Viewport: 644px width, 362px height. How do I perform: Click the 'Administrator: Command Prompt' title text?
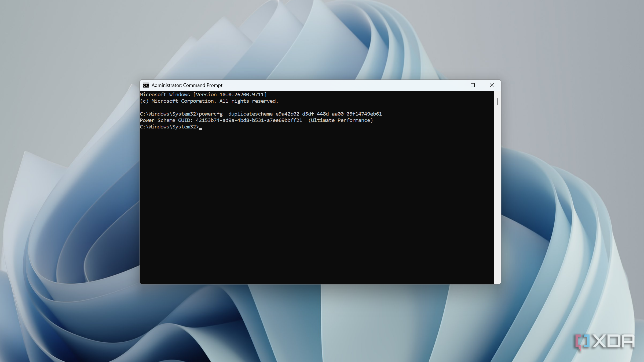[x=187, y=85]
